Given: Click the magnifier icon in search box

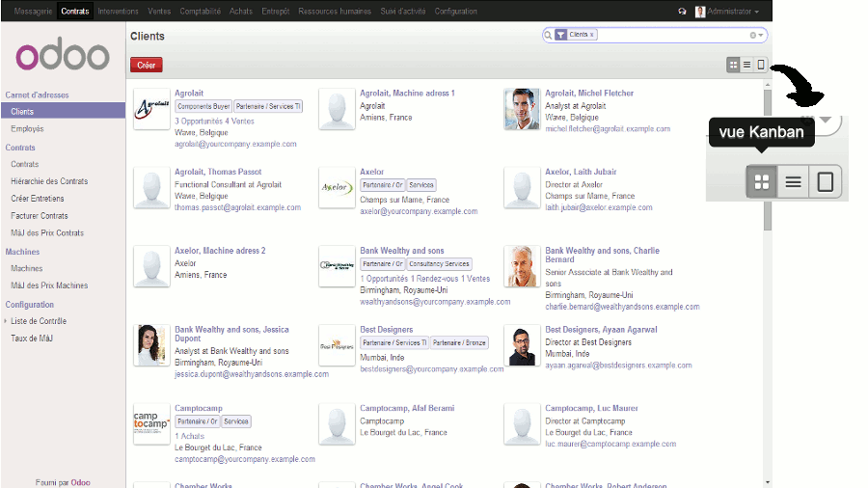Looking at the screenshot, I should (548, 35).
